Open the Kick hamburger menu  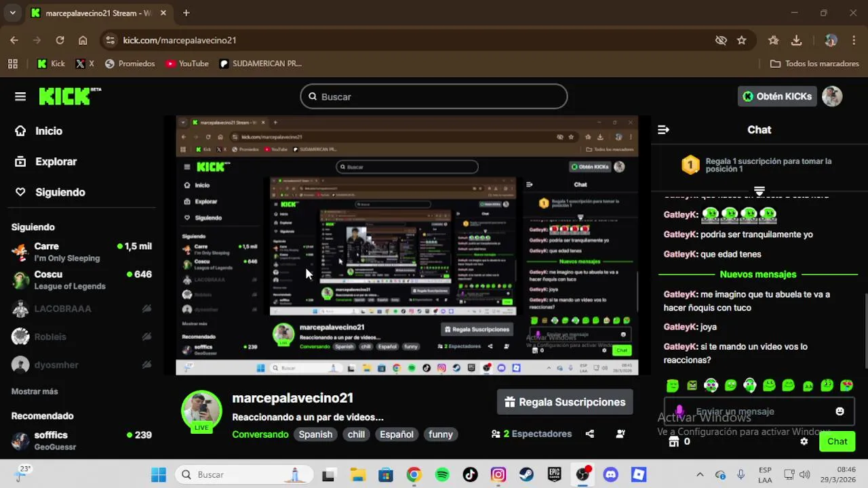[x=20, y=96]
